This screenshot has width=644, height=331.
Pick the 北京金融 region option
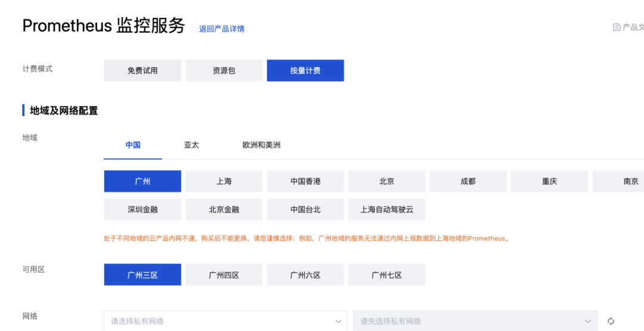pyautogui.click(x=224, y=209)
